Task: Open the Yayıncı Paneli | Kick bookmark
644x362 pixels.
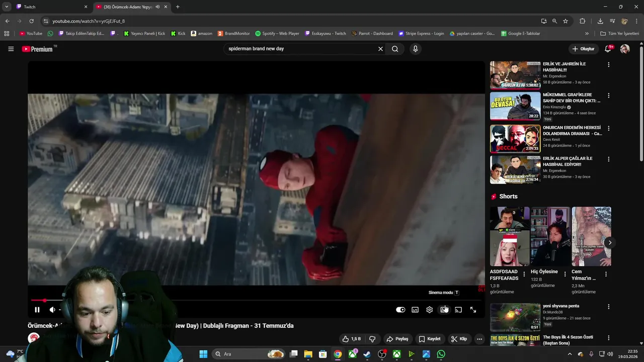Action: pos(144,34)
